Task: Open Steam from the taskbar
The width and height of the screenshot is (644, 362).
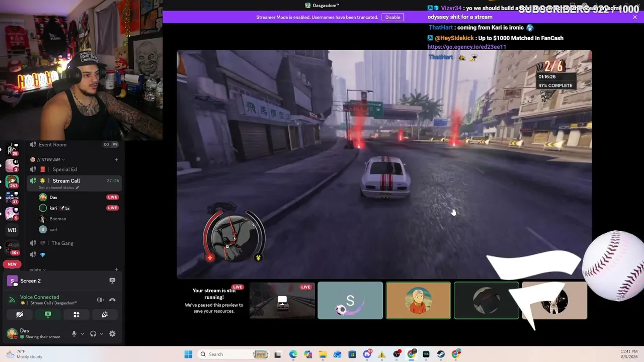Action: point(441,354)
